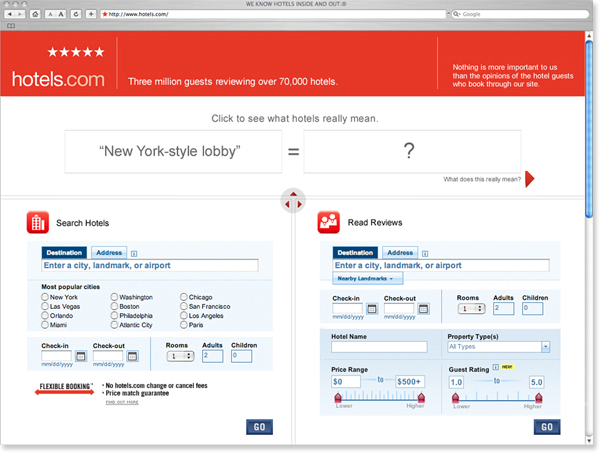Image resolution: width=600 pixels, height=453 pixels.
Task: Click the Google search field
Action: coord(520,14)
